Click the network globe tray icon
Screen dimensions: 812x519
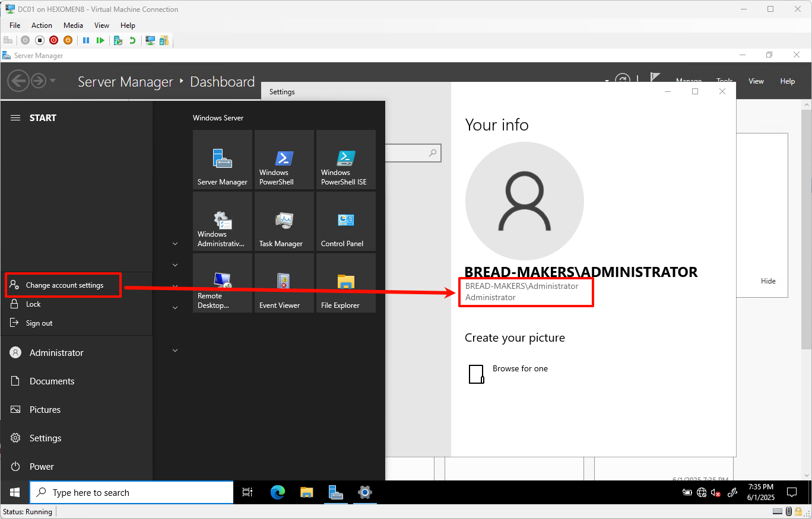702,492
